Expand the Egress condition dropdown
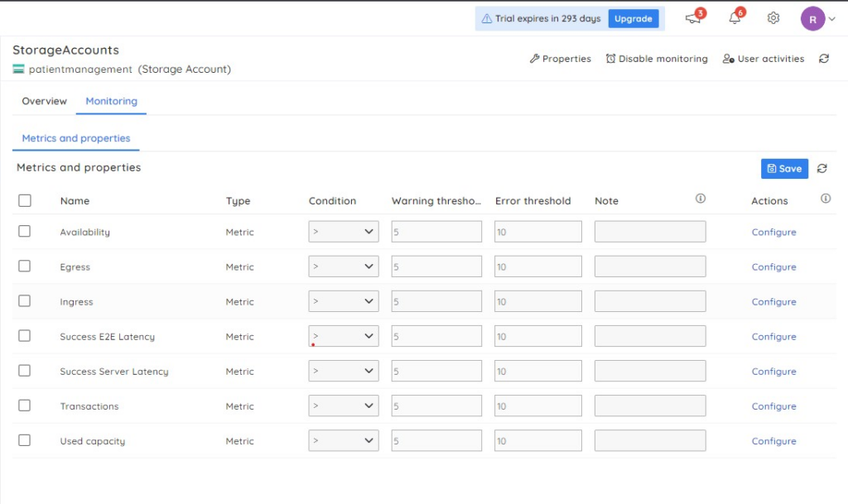 [x=344, y=266]
